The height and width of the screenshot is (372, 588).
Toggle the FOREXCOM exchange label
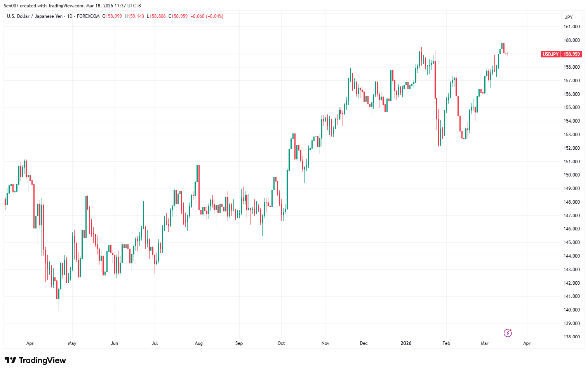pyautogui.click(x=88, y=16)
